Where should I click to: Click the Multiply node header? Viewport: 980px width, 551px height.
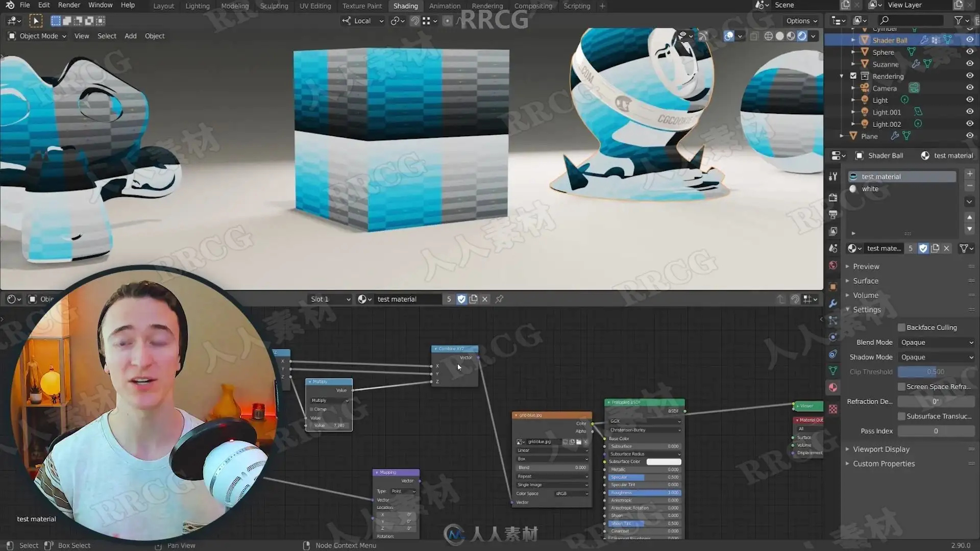coord(329,382)
